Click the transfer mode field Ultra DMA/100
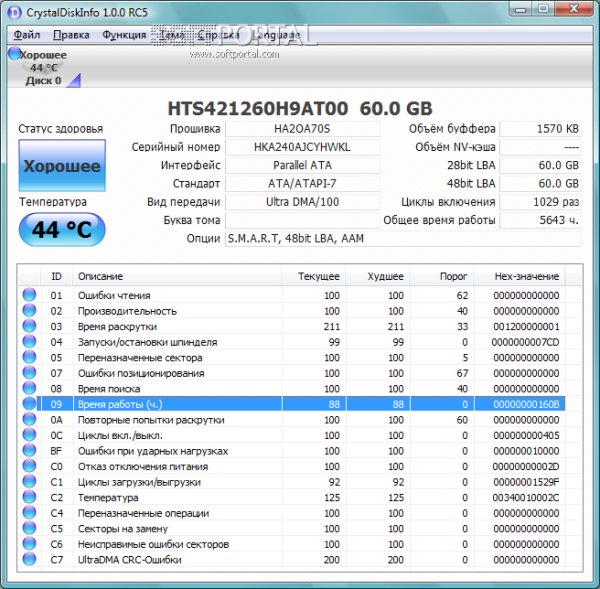Image resolution: width=600 pixels, height=589 pixels. [302, 202]
